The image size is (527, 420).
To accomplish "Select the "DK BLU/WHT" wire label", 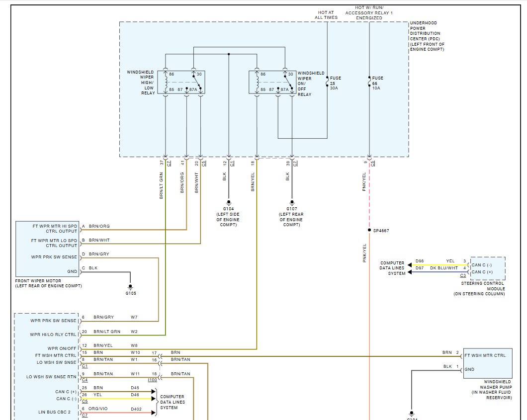I will tap(444, 268).
